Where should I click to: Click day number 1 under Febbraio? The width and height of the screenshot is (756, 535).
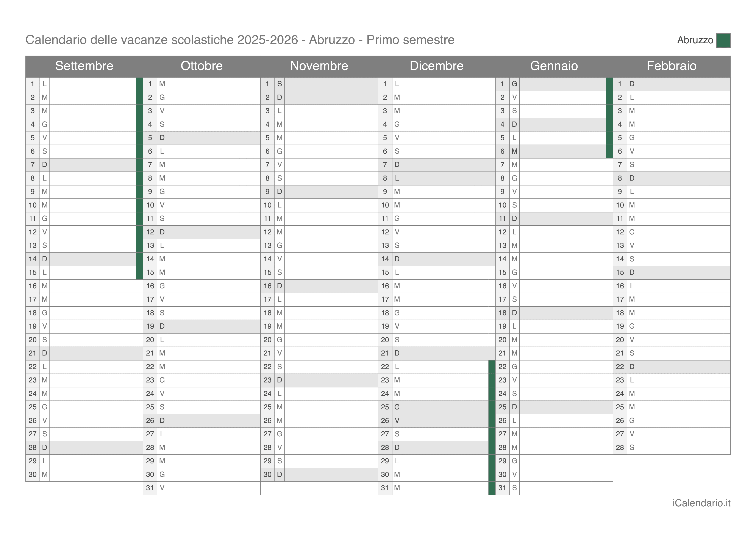click(620, 84)
